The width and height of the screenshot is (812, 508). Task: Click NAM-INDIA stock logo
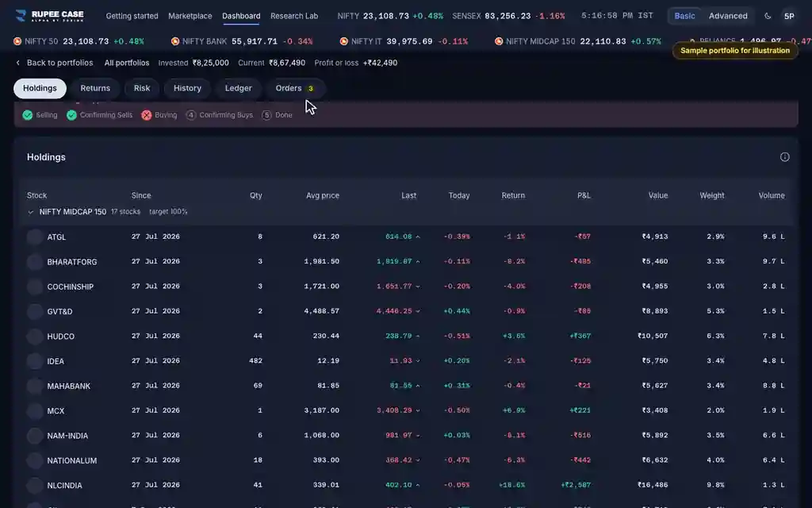35,436
